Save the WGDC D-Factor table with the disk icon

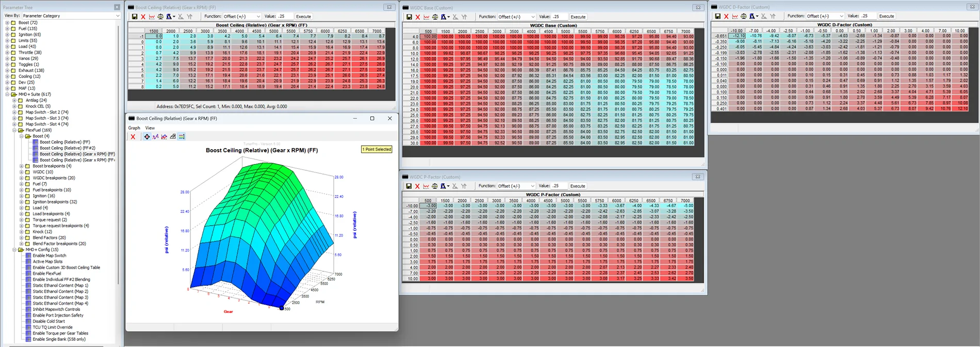717,16
